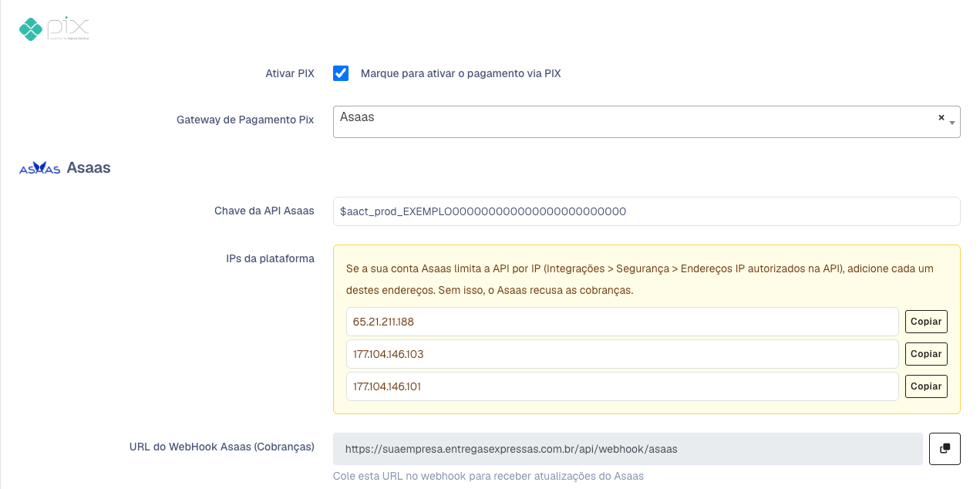Viewport: 980px width, 489px height.
Task: Click the 'Gateway de Pagamento Pix' label
Action: (x=245, y=120)
